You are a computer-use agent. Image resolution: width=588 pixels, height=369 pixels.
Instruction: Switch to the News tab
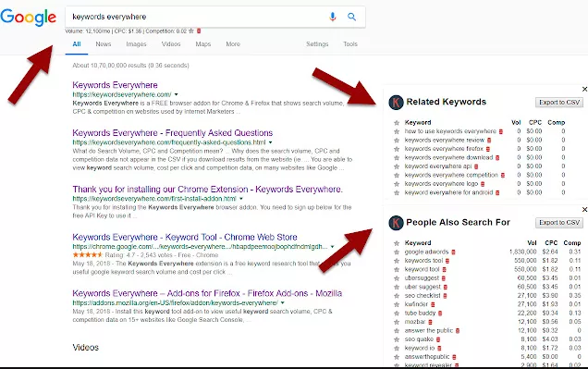point(104,44)
